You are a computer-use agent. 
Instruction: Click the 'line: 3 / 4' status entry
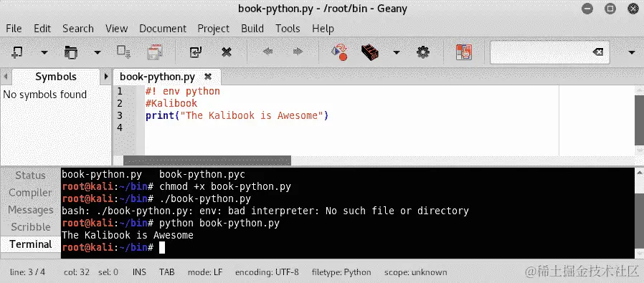(x=27, y=272)
